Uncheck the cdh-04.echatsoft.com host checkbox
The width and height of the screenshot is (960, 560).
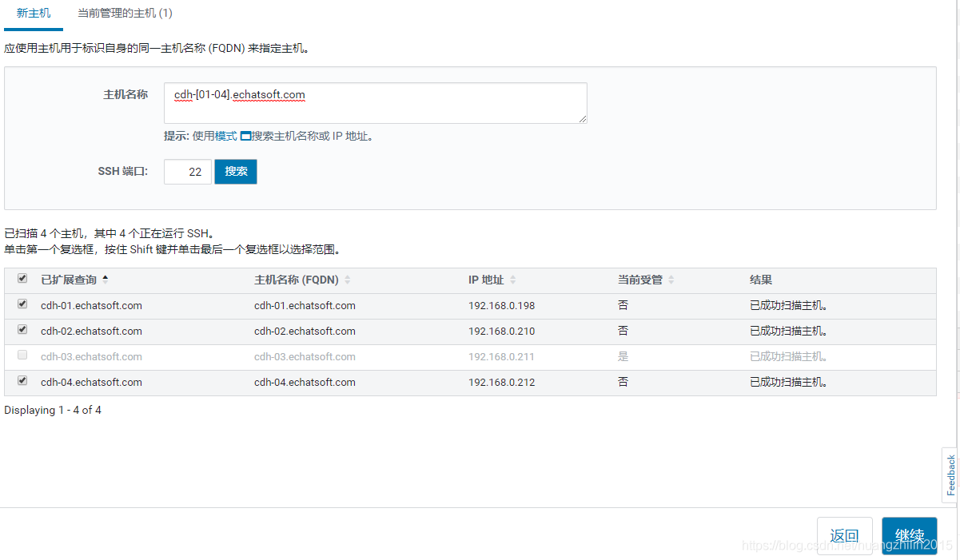coord(22,381)
